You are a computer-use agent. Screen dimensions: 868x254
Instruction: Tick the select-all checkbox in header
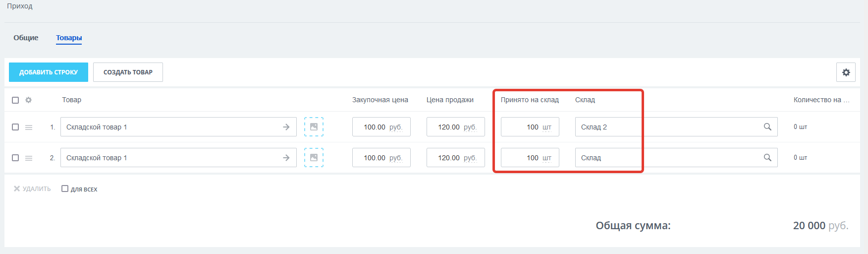coord(15,100)
